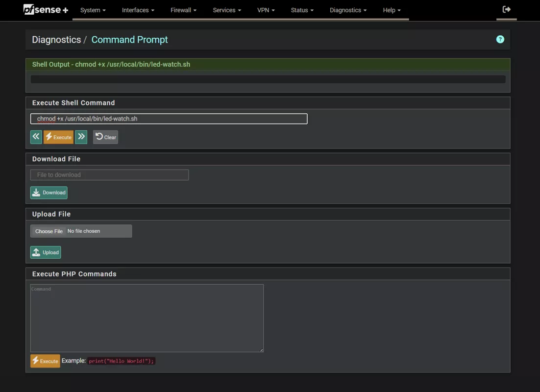Open the Diagnostics menu dropdown
This screenshot has width=540, height=392.
point(348,10)
